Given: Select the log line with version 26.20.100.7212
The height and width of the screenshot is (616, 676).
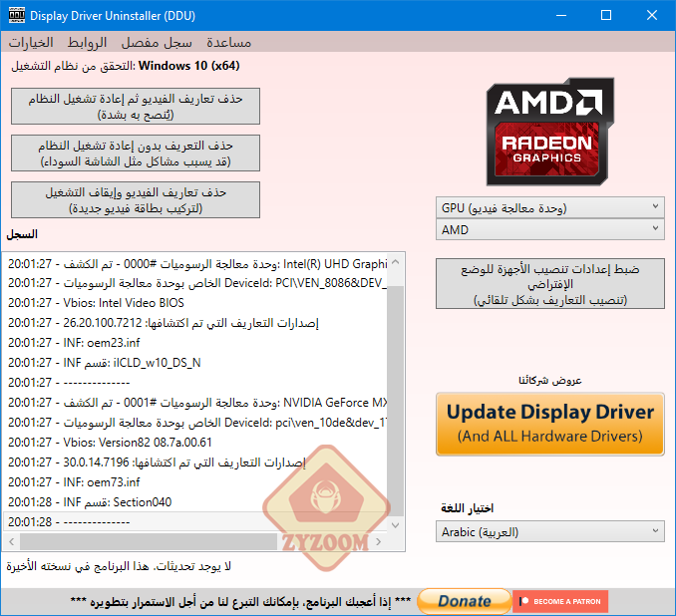Looking at the screenshot, I should tap(195, 322).
